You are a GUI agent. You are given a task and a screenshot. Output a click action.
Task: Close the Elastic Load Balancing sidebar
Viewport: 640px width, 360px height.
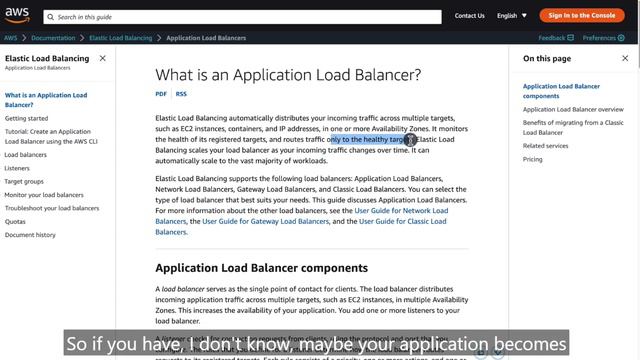[102, 58]
